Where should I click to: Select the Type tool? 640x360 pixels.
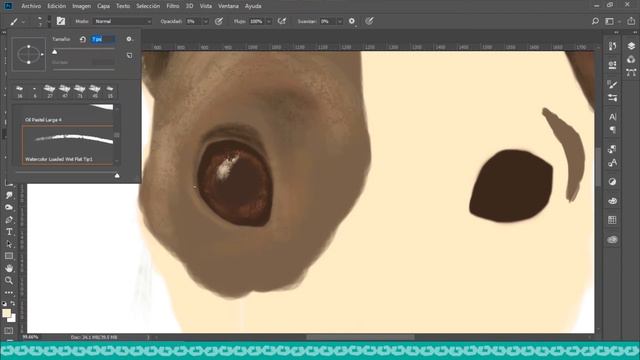click(9, 232)
